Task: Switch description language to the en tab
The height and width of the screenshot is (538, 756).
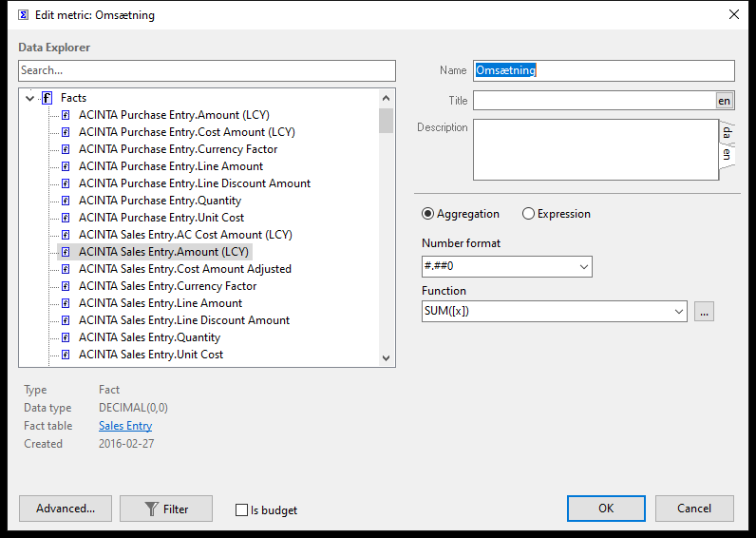Action: [728, 155]
